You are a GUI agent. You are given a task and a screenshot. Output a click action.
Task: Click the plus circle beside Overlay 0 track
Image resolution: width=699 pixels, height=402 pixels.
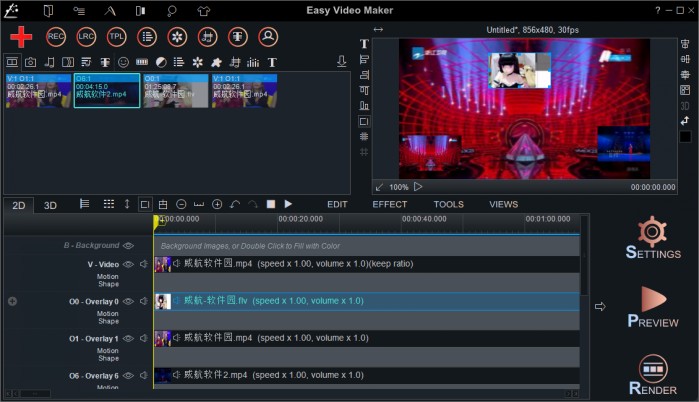pyautogui.click(x=12, y=301)
